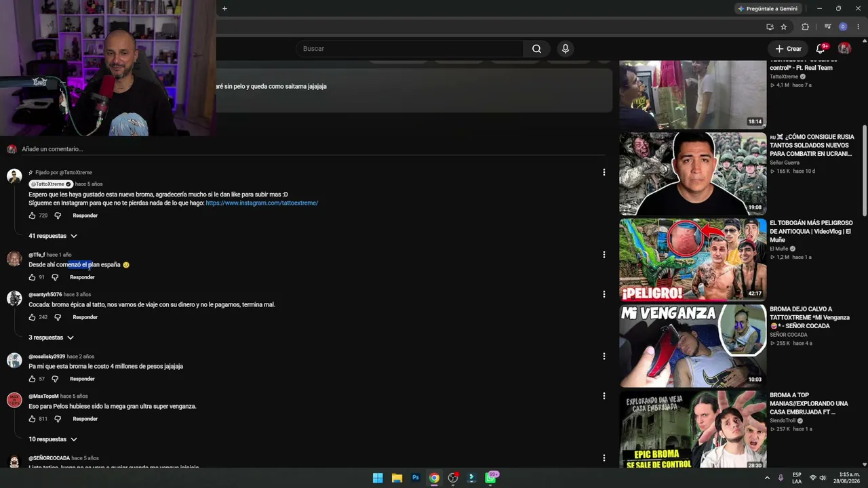Viewport: 868px width, 488px height.
Task: Open the EL TOBOGÁN MÁS PELIGROSO video title
Action: pos(811,231)
